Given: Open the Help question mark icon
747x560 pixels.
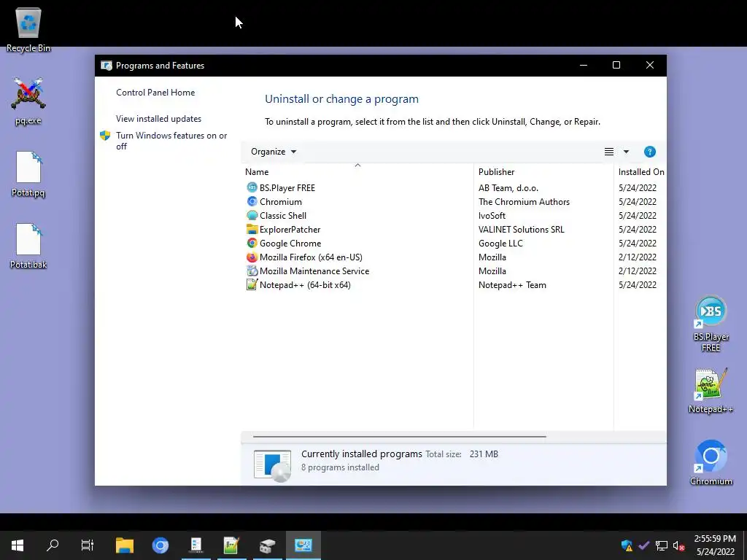Looking at the screenshot, I should (649, 152).
